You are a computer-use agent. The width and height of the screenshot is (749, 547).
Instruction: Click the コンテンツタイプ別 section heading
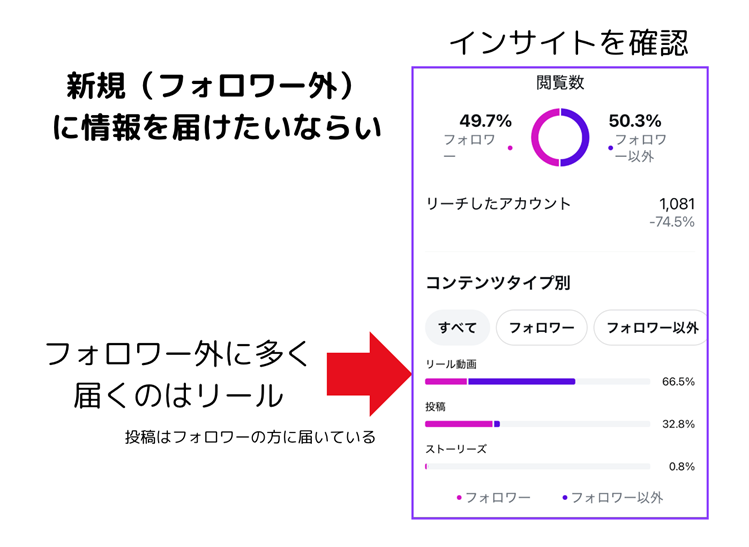[498, 283]
